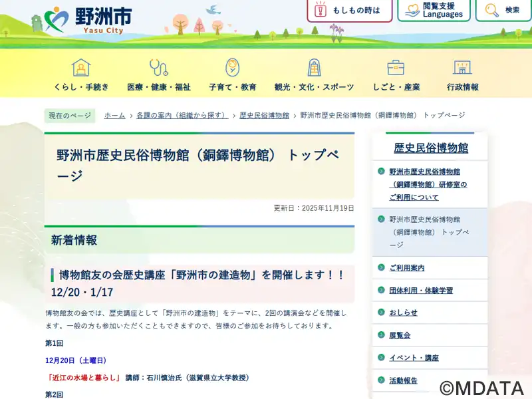Select sidebar item 銅鐸博物館 トップページ
This screenshot has height=399, width=532.
(429, 232)
